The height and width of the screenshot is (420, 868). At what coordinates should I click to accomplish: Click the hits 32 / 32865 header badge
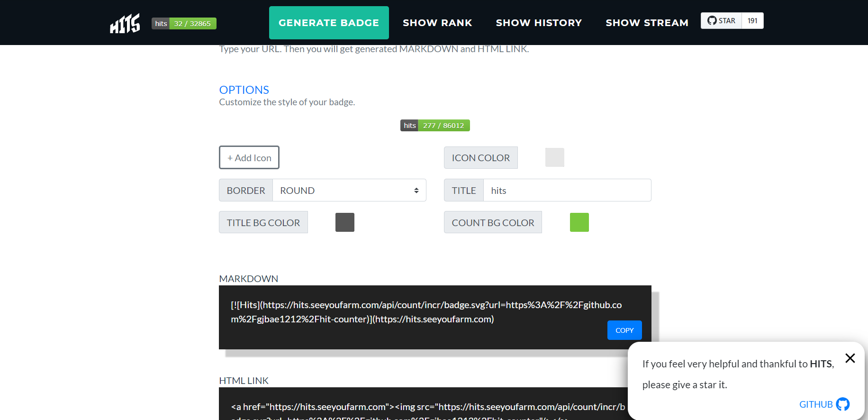184,23
